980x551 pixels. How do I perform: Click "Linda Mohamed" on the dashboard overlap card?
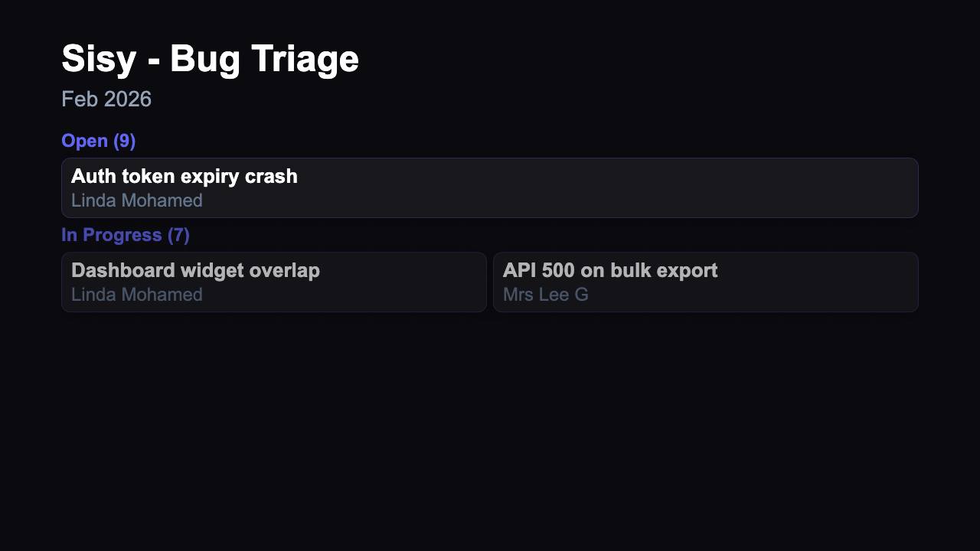139,294
